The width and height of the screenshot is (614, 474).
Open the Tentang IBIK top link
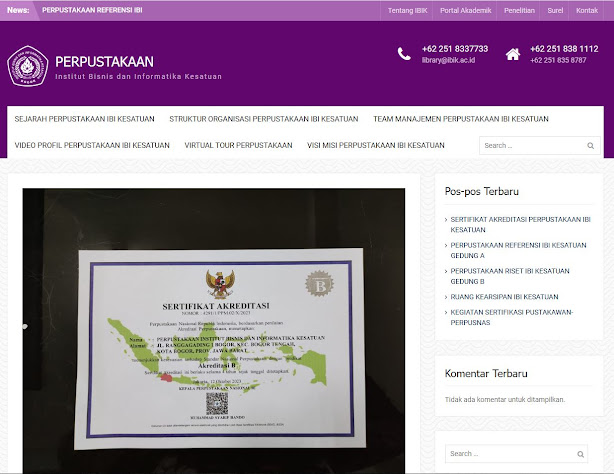407,11
